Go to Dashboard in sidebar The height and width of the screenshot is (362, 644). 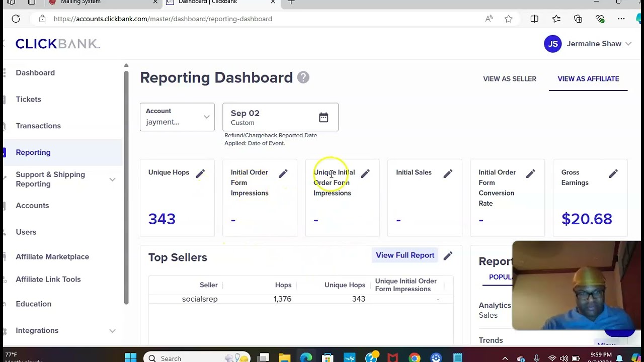point(35,73)
